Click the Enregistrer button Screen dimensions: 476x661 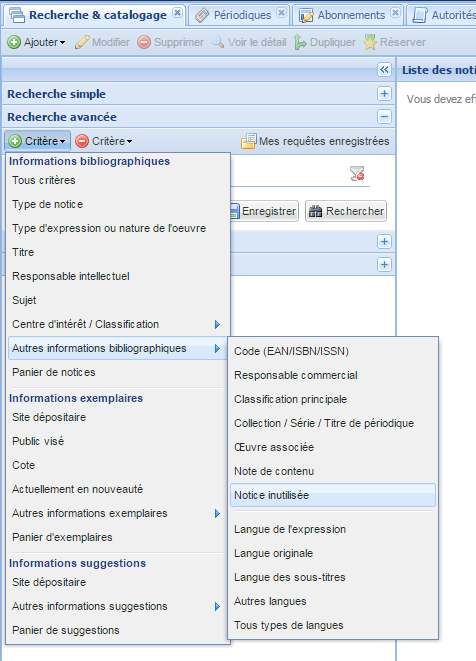coord(264,211)
